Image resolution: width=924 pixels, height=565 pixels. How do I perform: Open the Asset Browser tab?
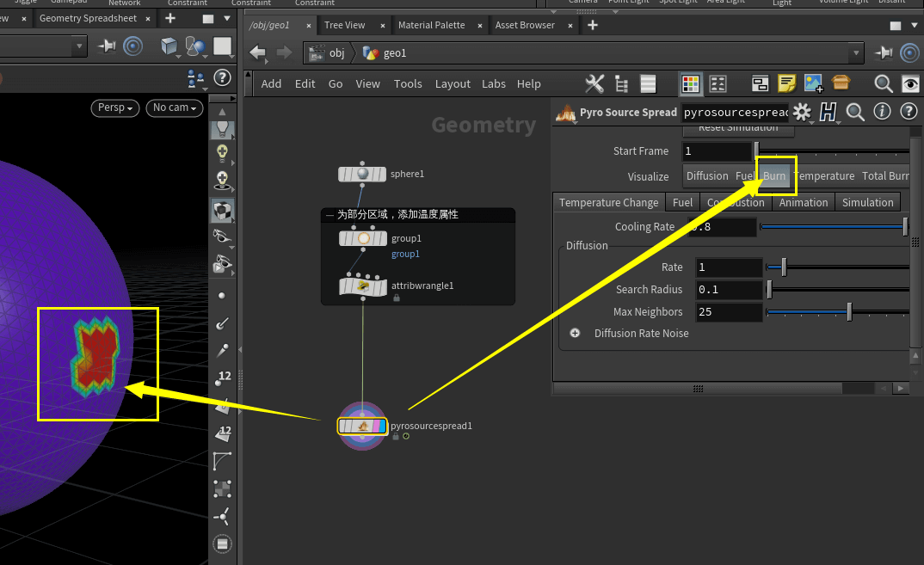point(525,25)
